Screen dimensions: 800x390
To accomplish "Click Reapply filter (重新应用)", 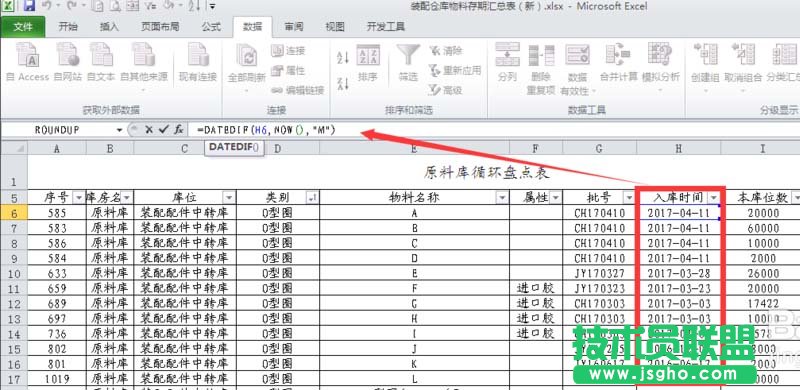I will click(455, 70).
